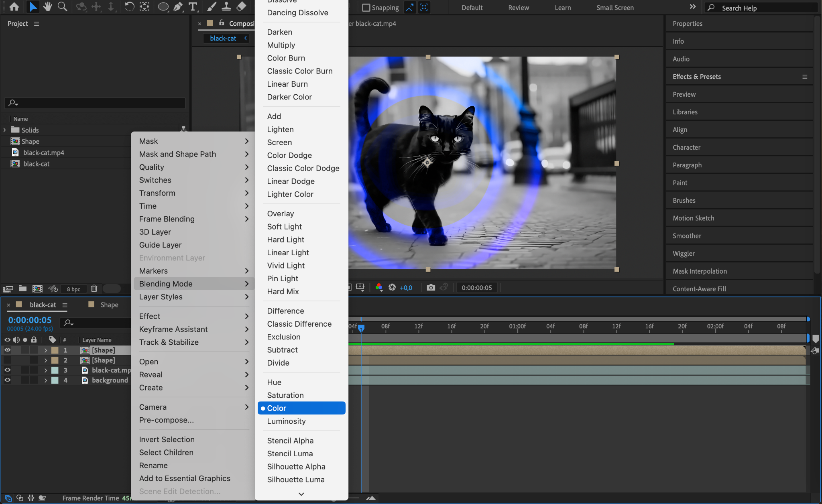Screen dimensions: 822x504
Task: Enable the Snapping checkbox
Action: [x=366, y=8]
